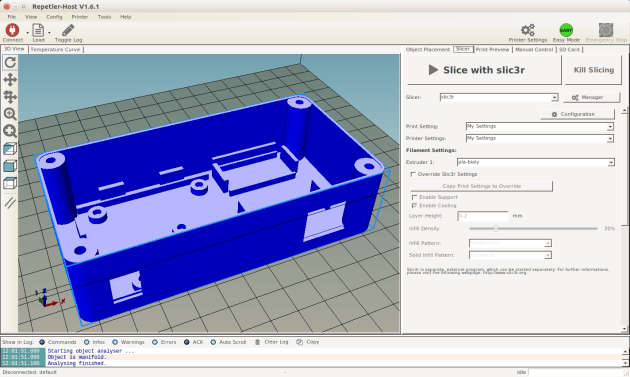This screenshot has width=630, height=377.
Task: Select the Move viewpoint arrows tool
Action: [x=10, y=80]
